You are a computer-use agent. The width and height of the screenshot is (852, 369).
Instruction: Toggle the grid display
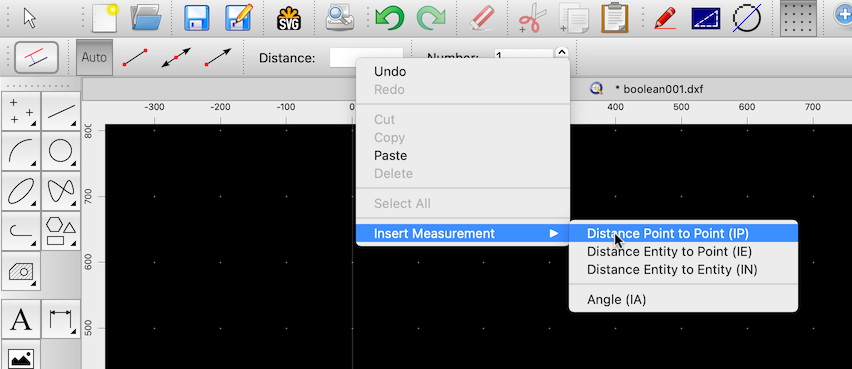[x=798, y=18]
